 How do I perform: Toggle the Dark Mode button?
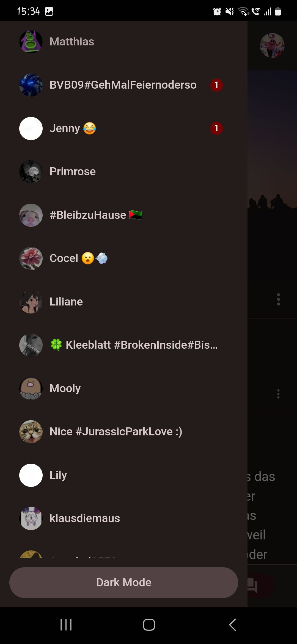click(x=124, y=582)
